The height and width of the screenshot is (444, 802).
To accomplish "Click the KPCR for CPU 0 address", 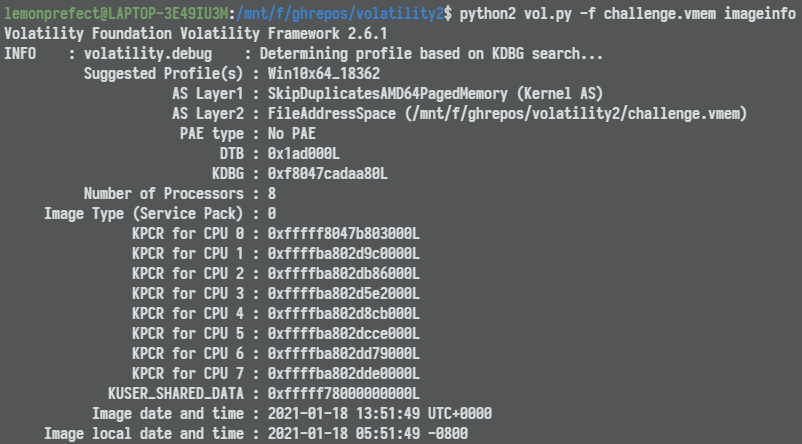I will 343,233.
